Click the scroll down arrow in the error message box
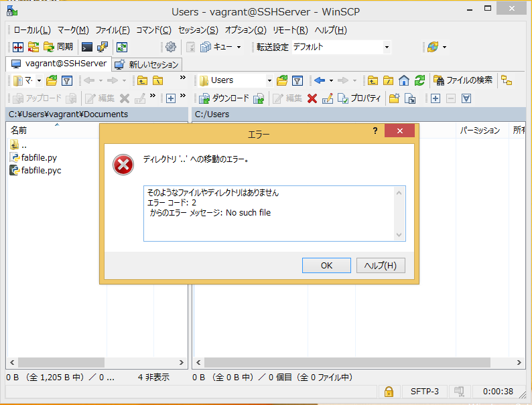Image resolution: width=532 pixels, height=405 pixels. [x=399, y=235]
